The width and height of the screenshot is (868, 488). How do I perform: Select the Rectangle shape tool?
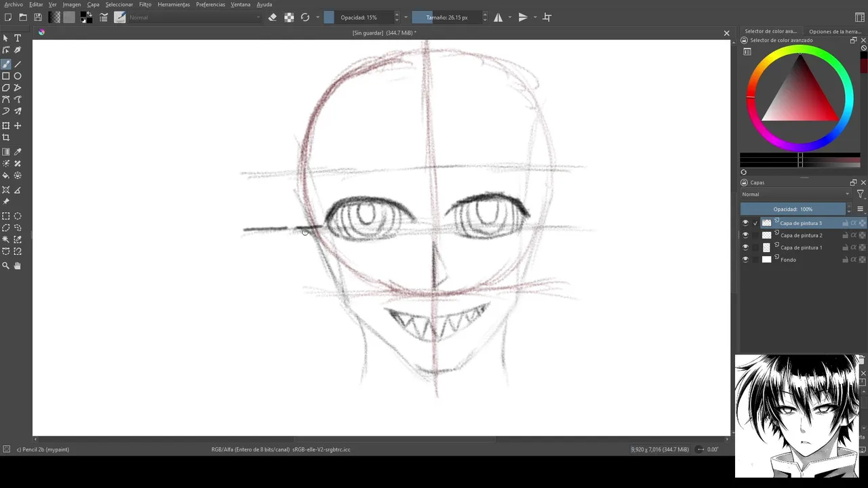(6, 76)
